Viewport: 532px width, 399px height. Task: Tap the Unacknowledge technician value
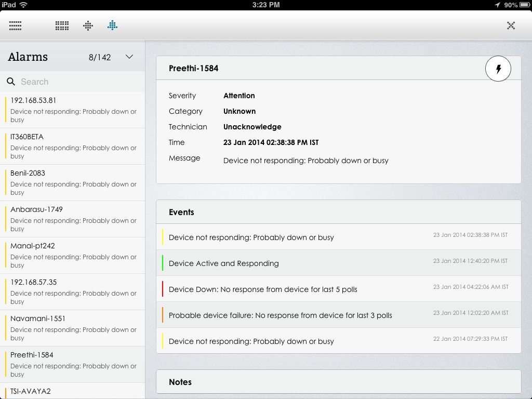click(x=252, y=127)
